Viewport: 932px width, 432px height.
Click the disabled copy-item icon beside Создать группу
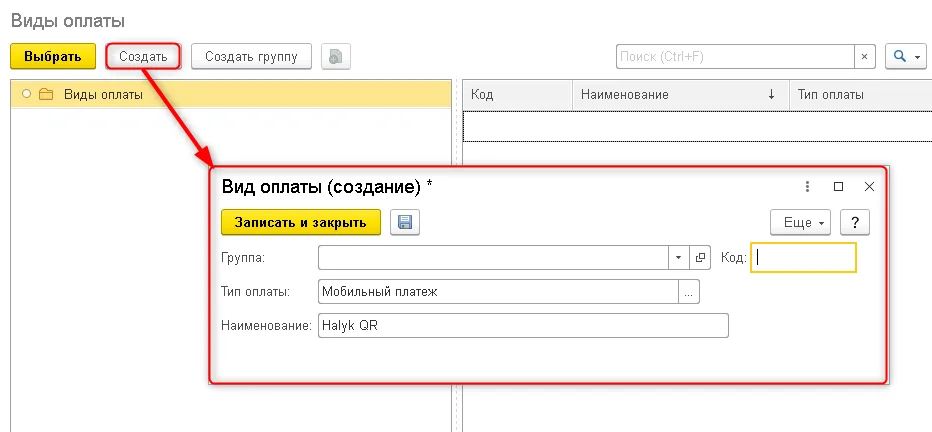click(x=336, y=57)
